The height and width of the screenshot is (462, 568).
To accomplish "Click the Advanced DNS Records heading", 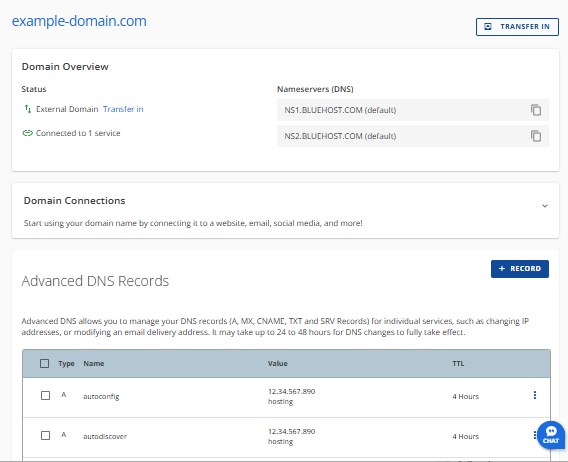I will tap(95, 281).
